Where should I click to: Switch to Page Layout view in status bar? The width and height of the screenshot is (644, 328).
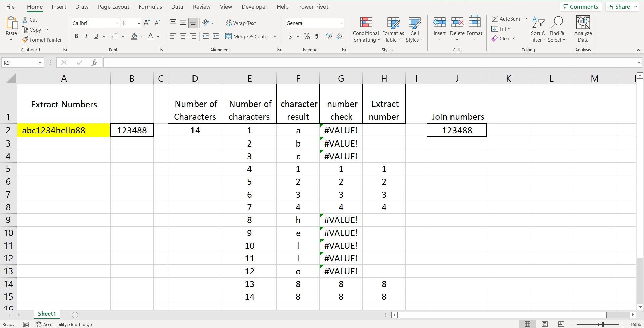[545, 324]
